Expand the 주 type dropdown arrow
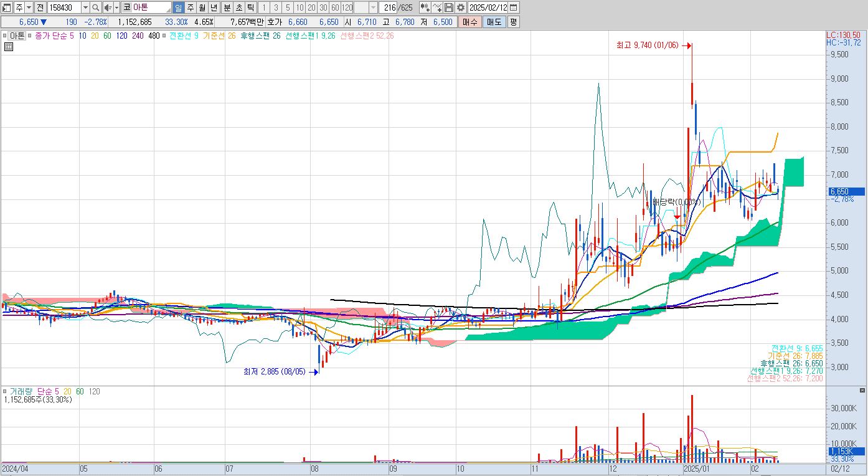The height and width of the screenshot is (476, 868). point(29,7)
